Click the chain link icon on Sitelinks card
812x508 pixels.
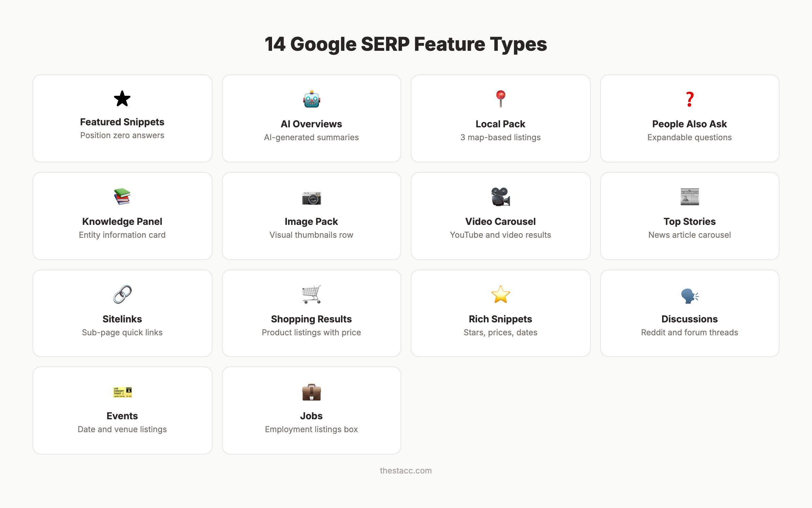tap(122, 295)
